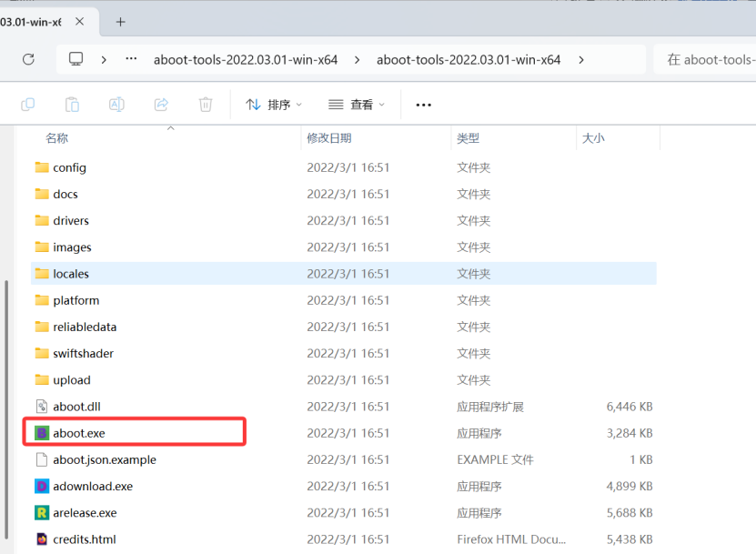Image resolution: width=756 pixels, height=554 pixels.
Task: Select file name aboot.dll
Action: click(76, 407)
